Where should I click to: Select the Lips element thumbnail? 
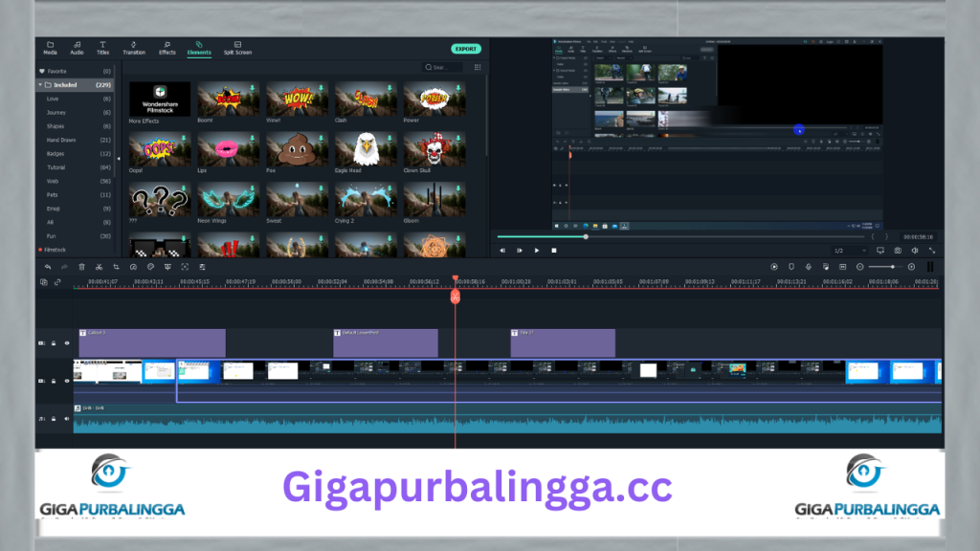click(x=228, y=148)
